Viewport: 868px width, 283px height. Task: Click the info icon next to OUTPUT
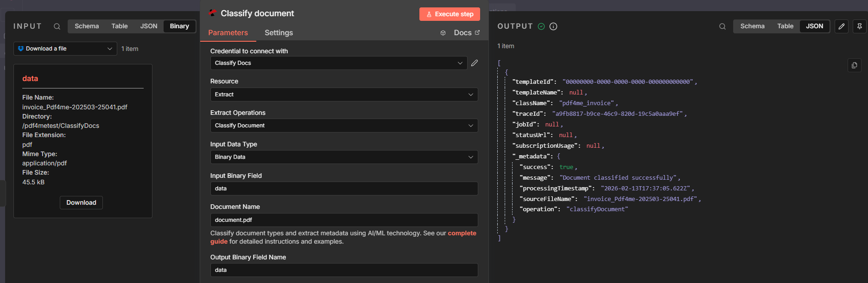(x=553, y=26)
